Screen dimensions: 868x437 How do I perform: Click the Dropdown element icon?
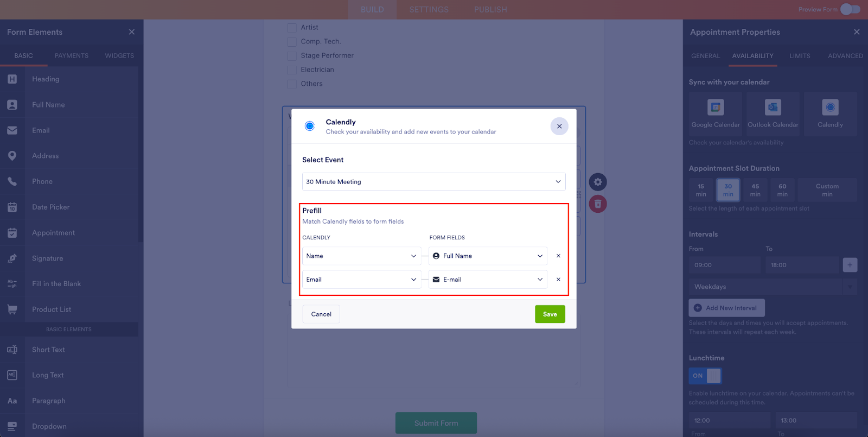click(x=12, y=426)
